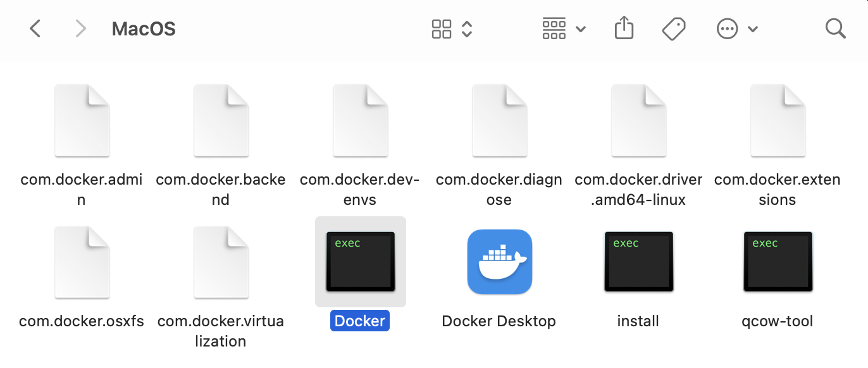Open Finder search
The image size is (868, 368).
(x=836, y=28)
